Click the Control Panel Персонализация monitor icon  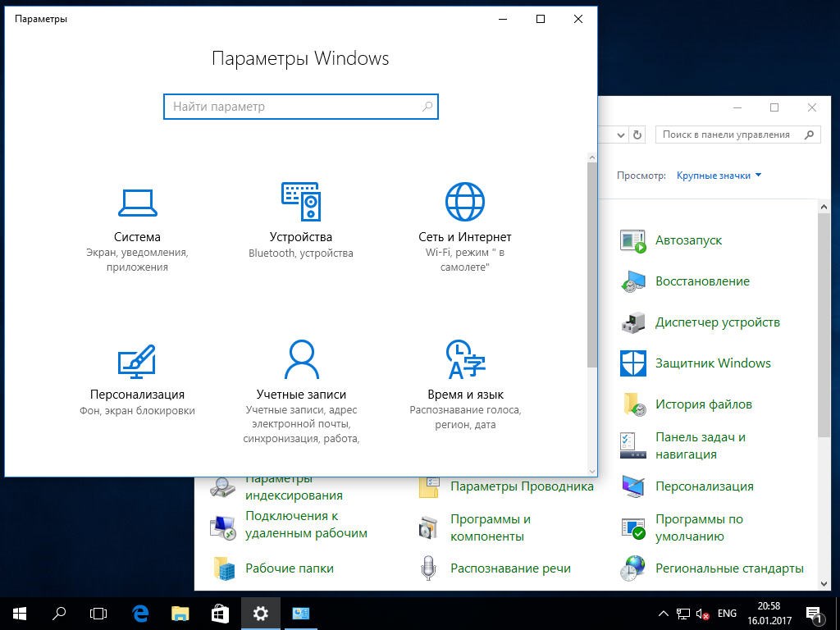coord(632,486)
